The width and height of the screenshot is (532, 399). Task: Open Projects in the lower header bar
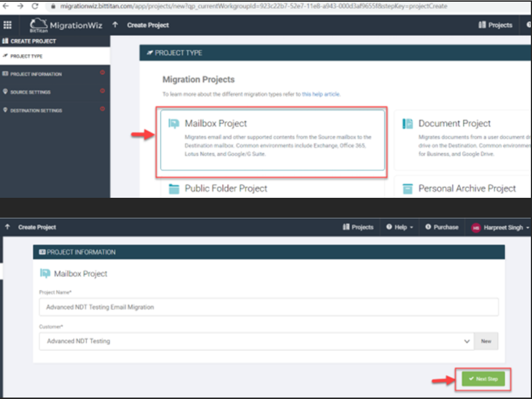tap(358, 227)
